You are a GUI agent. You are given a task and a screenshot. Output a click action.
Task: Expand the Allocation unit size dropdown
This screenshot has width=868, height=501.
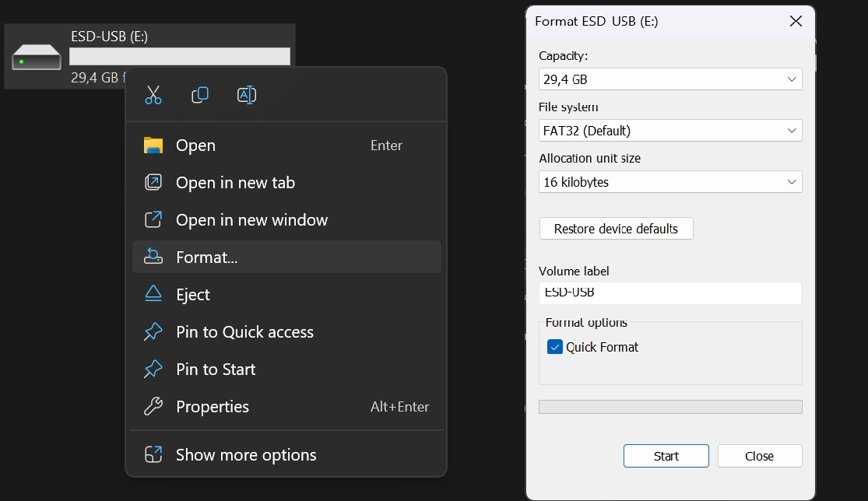pyautogui.click(x=670, y=182)
